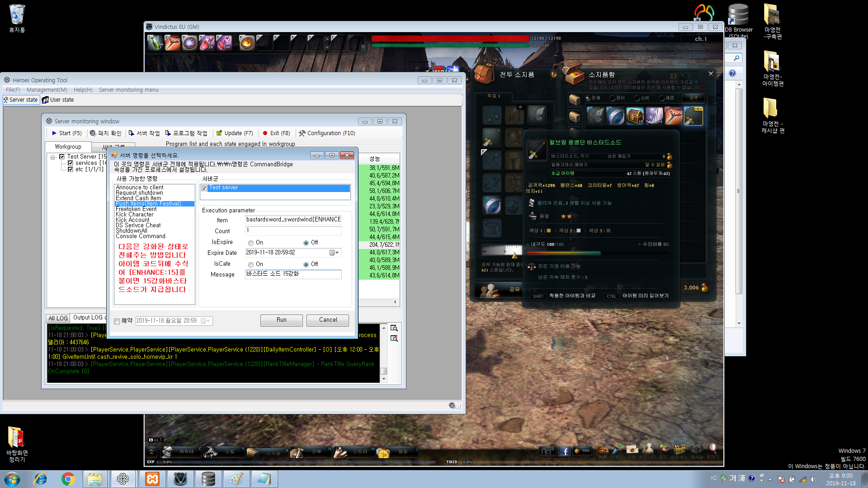868x488 pixels.
Task: Open the Expire Date calendar dropdown
Action: click(x=334, y=253)
